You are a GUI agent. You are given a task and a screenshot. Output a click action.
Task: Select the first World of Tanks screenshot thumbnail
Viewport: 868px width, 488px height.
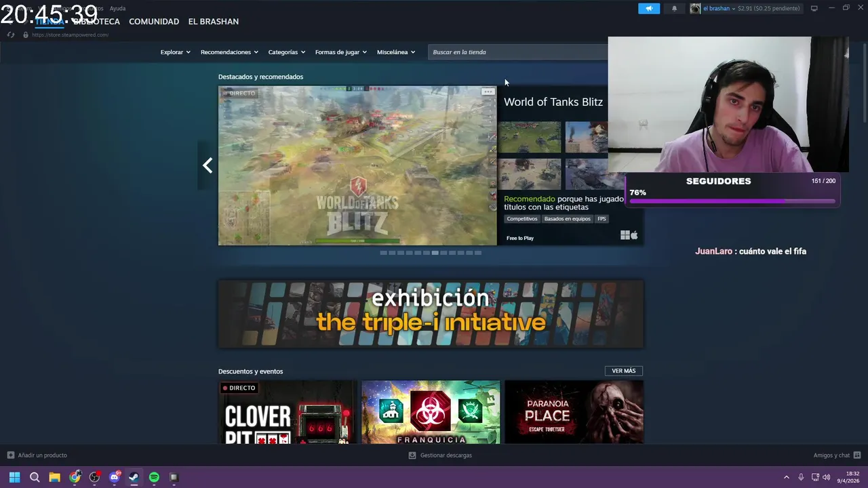click(530, 138)
